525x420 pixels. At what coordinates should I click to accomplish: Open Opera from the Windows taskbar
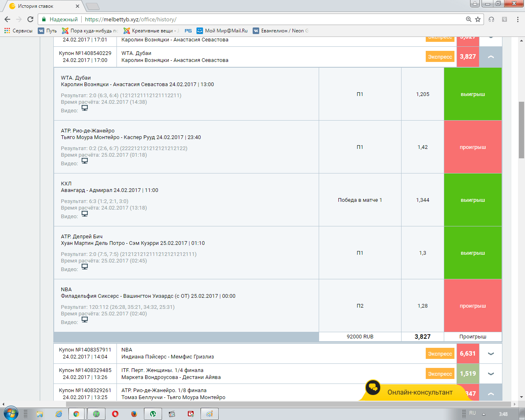click(115, 414)
